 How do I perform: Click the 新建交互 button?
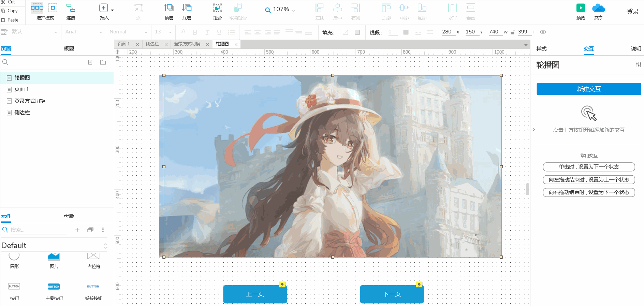[589, 89]
